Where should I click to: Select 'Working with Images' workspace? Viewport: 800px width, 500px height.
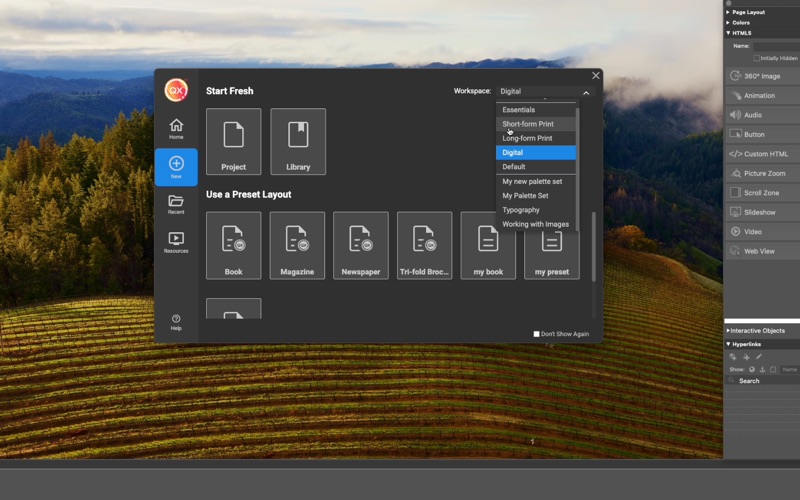click(536, 224)
